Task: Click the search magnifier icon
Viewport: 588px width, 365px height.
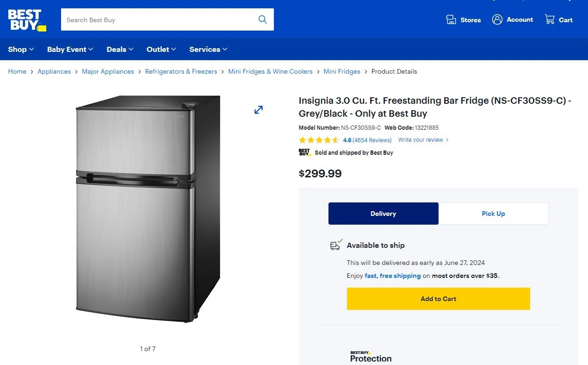Action: [x=262, y=19]
